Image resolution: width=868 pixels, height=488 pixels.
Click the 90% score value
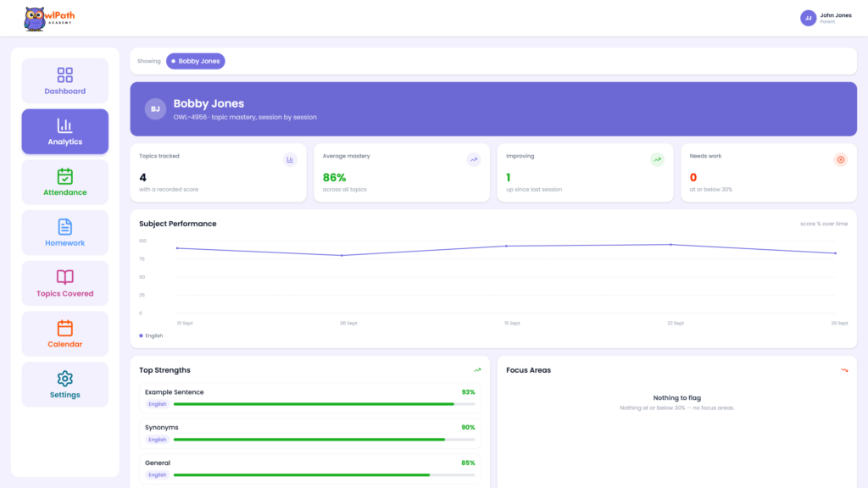468,428
